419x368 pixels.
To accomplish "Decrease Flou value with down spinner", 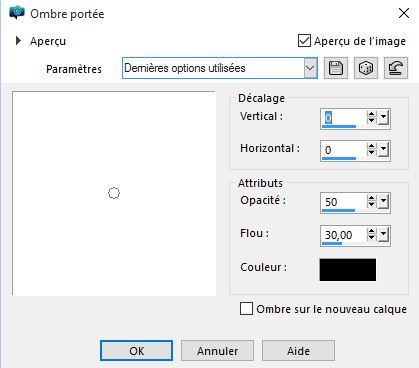I will 371,238.
